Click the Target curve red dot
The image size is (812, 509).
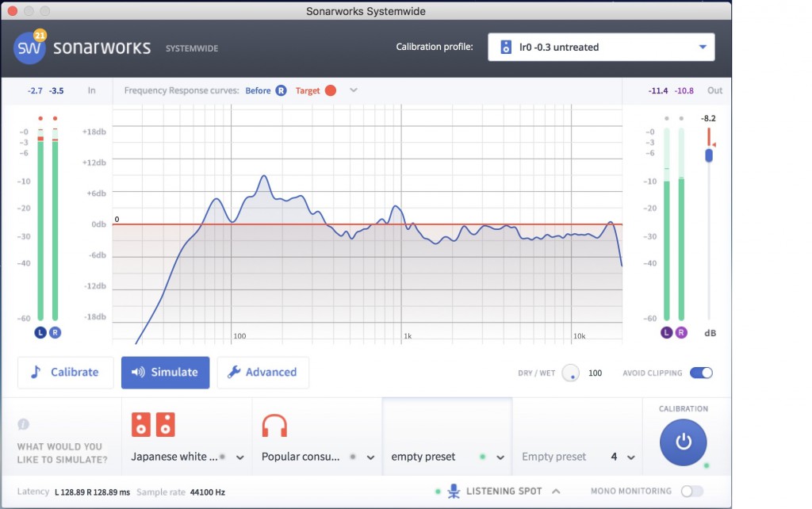pos(331,90)
